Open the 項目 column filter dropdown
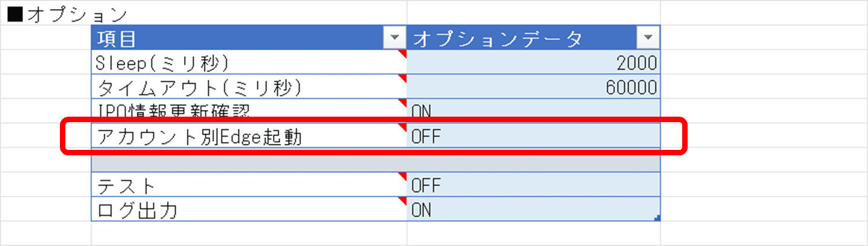This screenshot has height=246, width=868. click(x=395, y=38)
